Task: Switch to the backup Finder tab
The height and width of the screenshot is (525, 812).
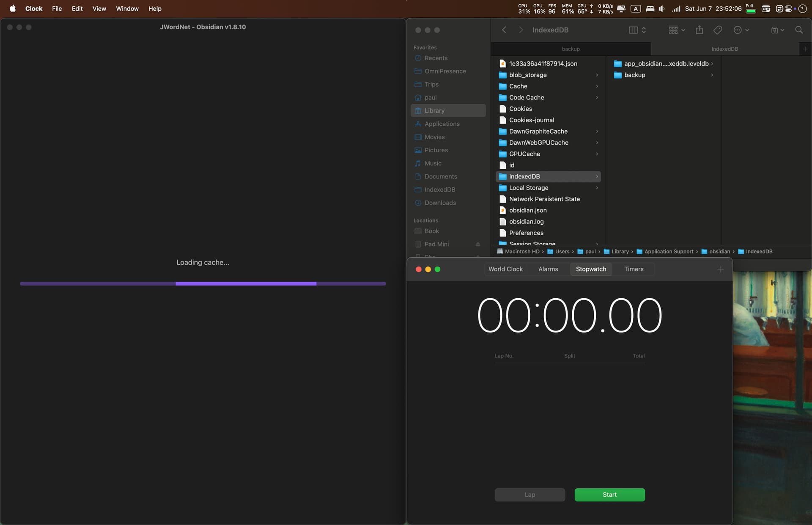Action: pyautogui.click(x=571, y=49)
